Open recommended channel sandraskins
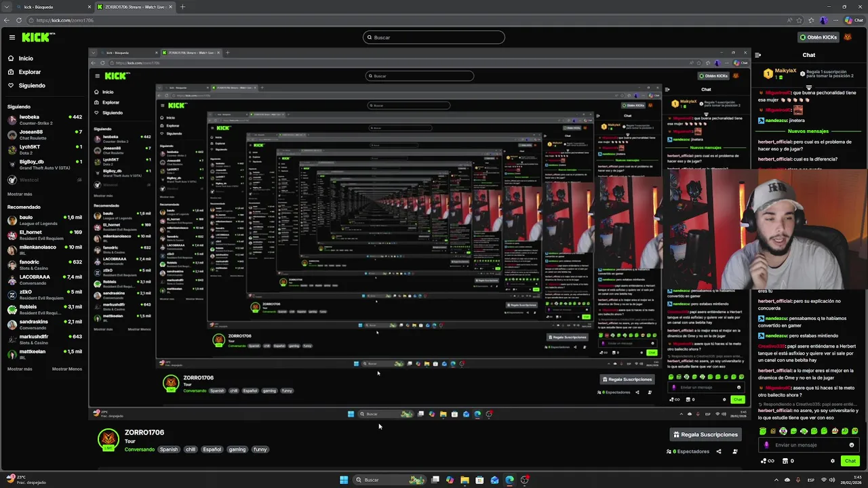 coord(44,324)
